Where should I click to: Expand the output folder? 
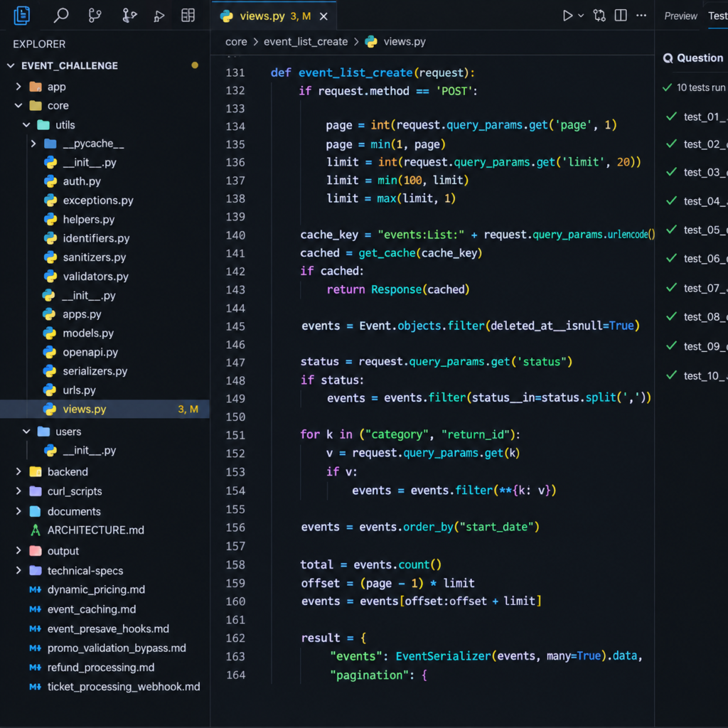point(18,551)
